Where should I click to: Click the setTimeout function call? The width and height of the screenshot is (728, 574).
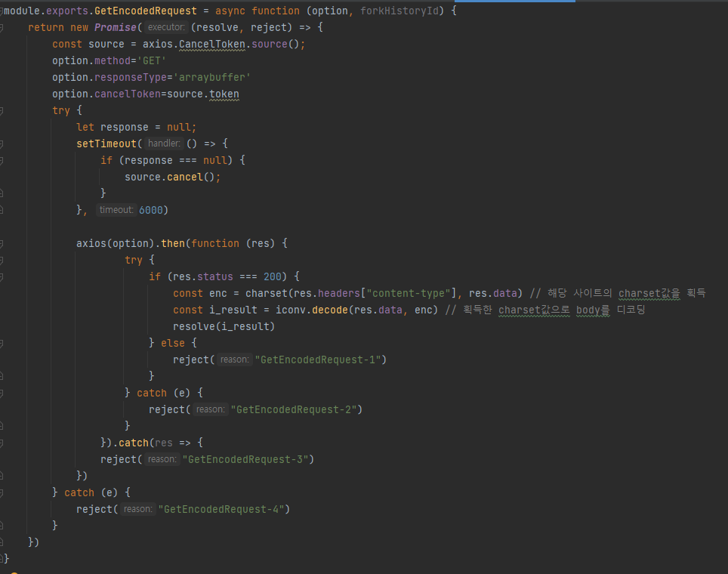pyautogui.click(x=106, y=144)
